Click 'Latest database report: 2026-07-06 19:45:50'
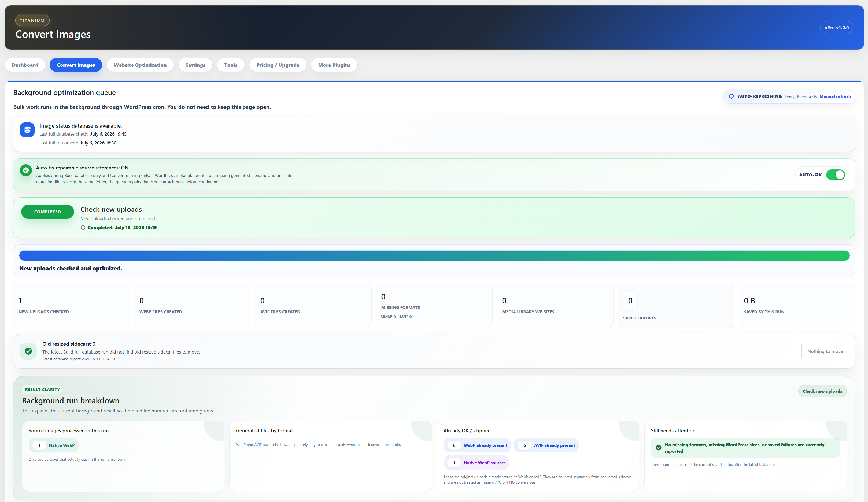This screenshot has width=868, height=502. [79, 359]
